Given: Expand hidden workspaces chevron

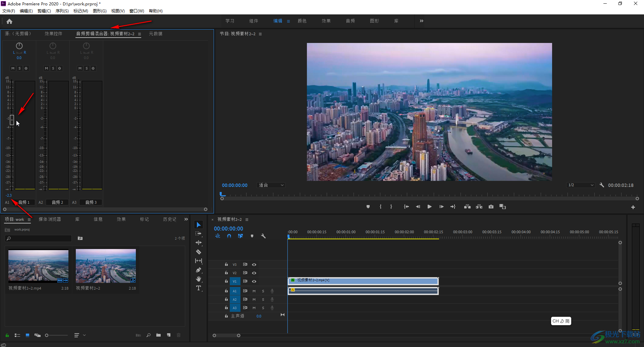Looking at the screenshot, I should coord(422,21).
